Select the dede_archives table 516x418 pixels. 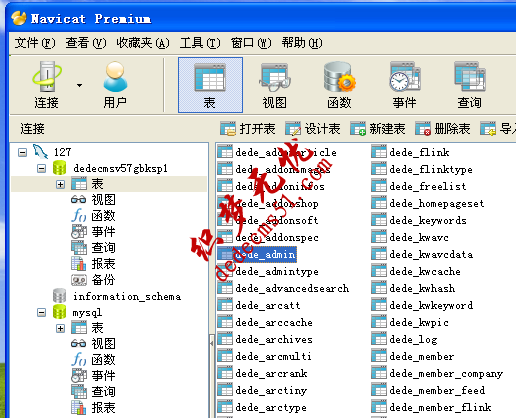[265, 340]
